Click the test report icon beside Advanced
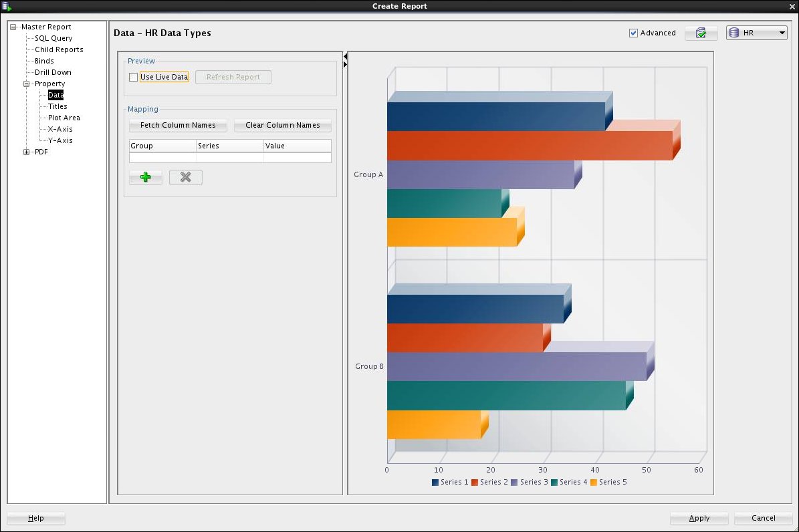This screenshot has width=799, height=532. click(701, 33)
